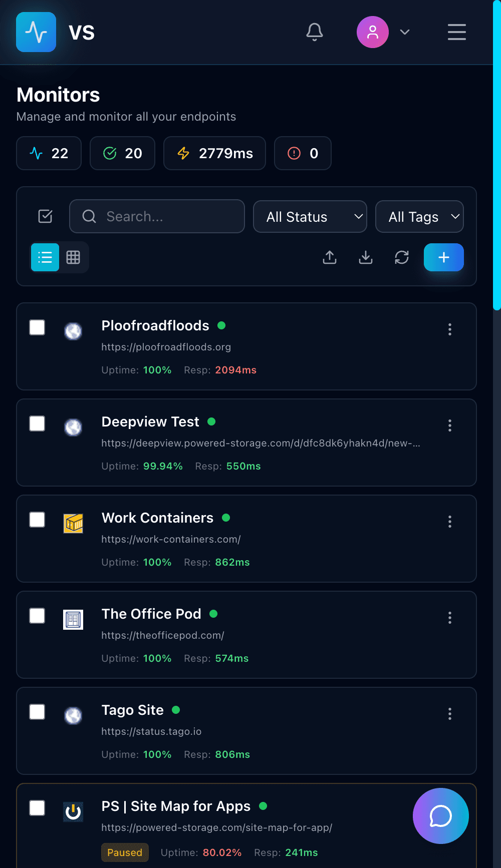Focus the Search monitors field
The height and width of the screenshot is (868, 501).
(x=157, y=216)
